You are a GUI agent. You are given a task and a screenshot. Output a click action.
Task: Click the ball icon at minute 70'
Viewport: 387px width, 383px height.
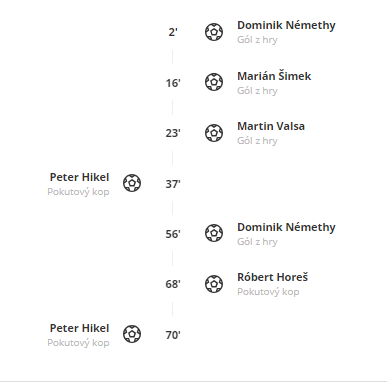point(132,334)
